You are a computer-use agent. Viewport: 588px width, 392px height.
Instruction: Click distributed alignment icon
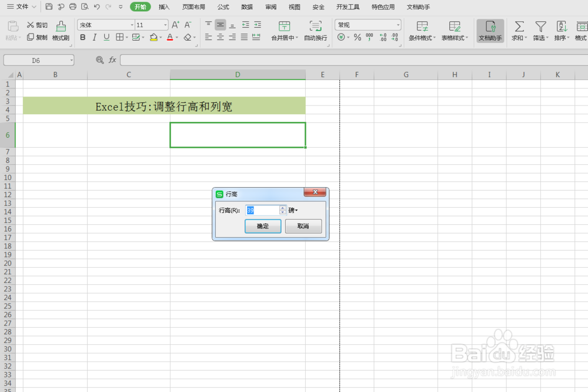click(256, 37)
